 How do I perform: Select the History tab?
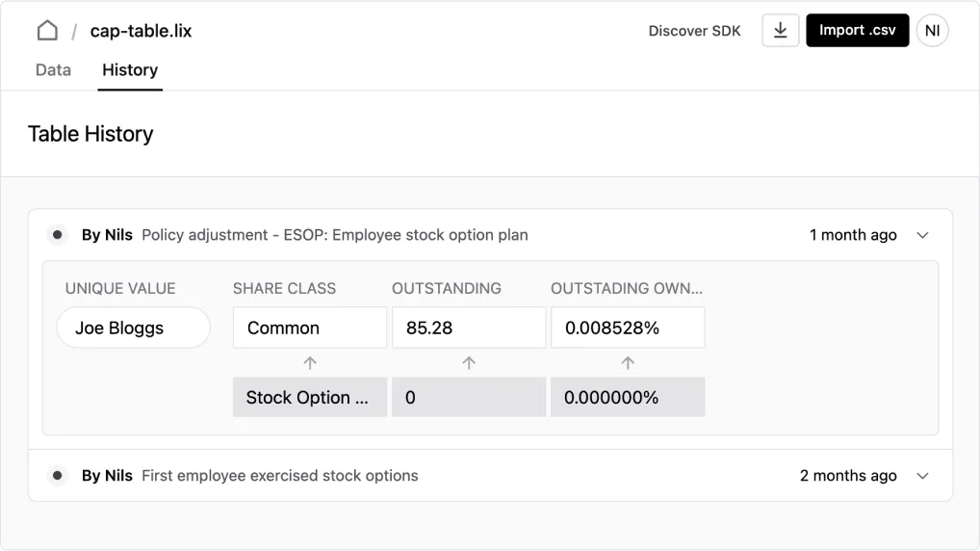coord(130,70)
